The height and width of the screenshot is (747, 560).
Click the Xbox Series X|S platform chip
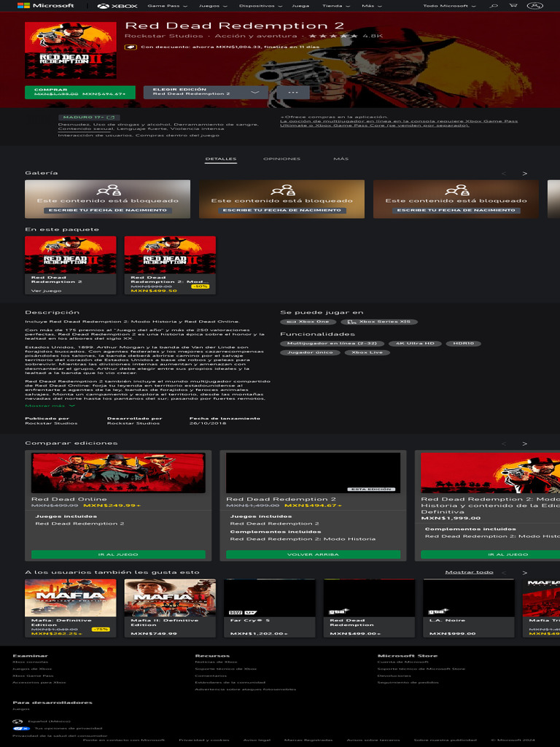click(x=379, y=322)
